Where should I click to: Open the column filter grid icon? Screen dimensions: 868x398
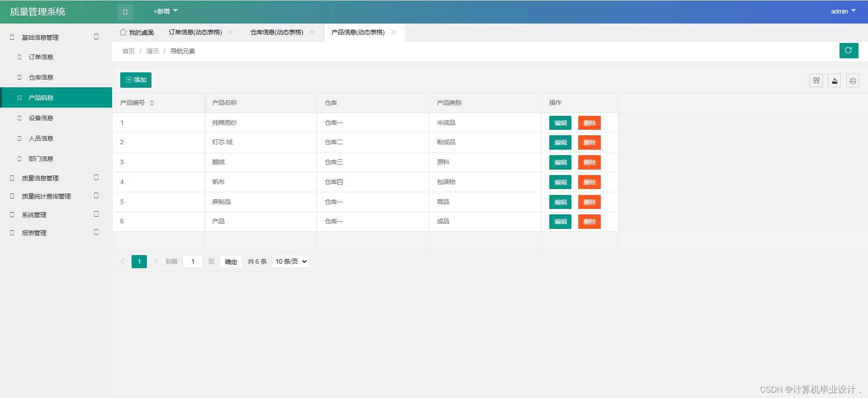[x=816, y=81]
